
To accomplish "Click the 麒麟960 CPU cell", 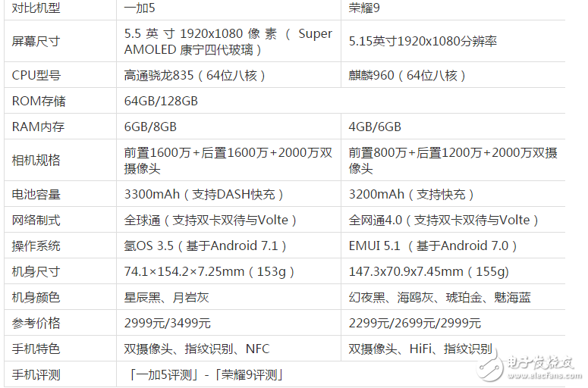I will [407, 75].
